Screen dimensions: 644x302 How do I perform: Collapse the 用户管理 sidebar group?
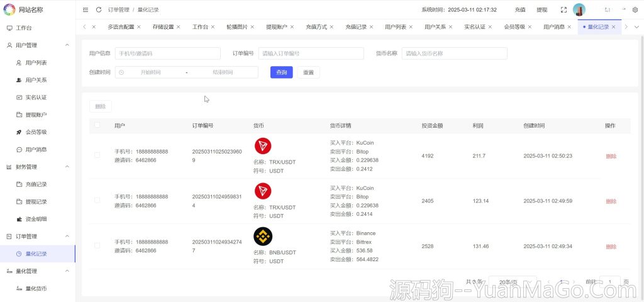point(67,45)
